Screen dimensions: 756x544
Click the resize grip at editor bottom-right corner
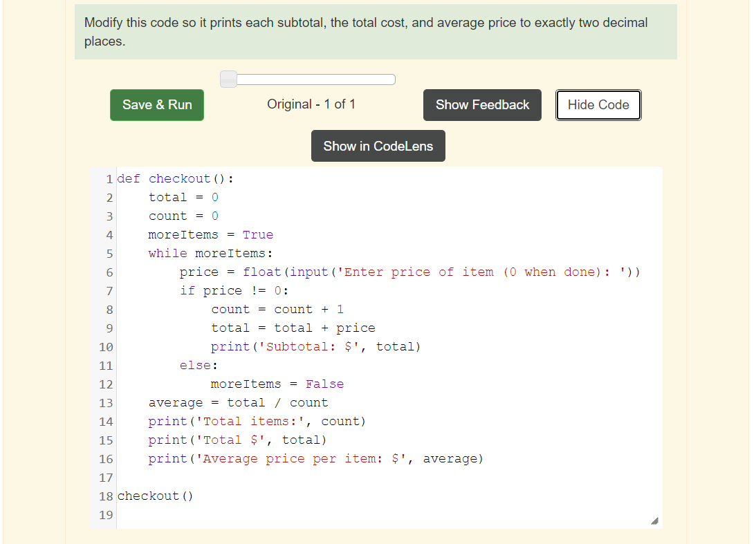tap(654, 519)
